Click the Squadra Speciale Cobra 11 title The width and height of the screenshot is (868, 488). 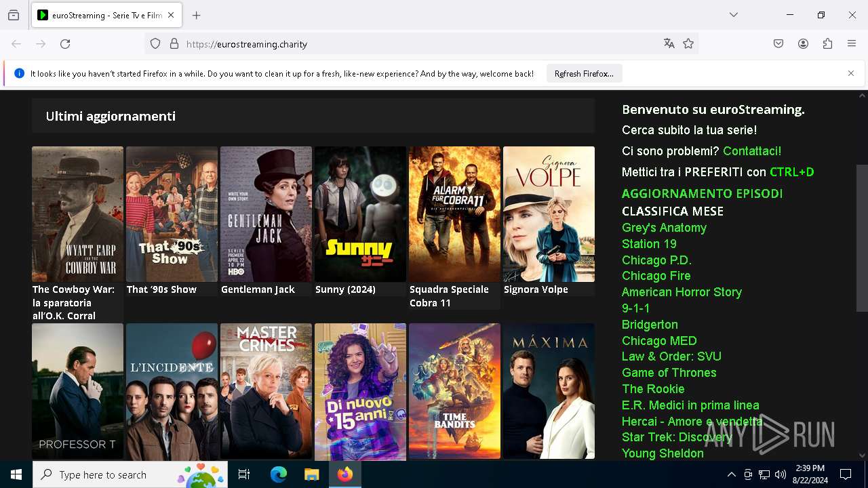tap(449, 296)
